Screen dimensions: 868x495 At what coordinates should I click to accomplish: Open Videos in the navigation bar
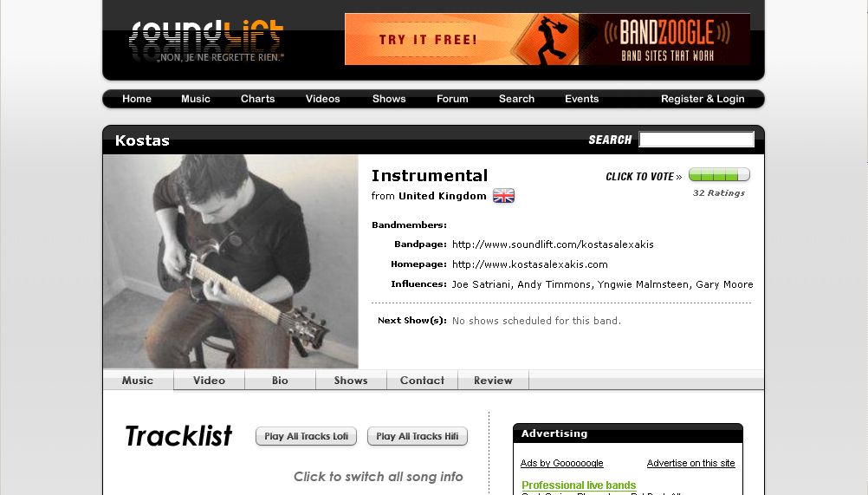pos(323,99)
